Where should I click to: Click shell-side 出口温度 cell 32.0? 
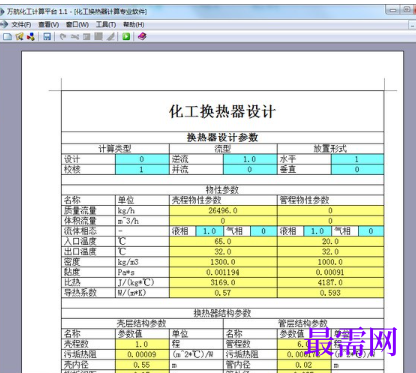coord(223,252)
